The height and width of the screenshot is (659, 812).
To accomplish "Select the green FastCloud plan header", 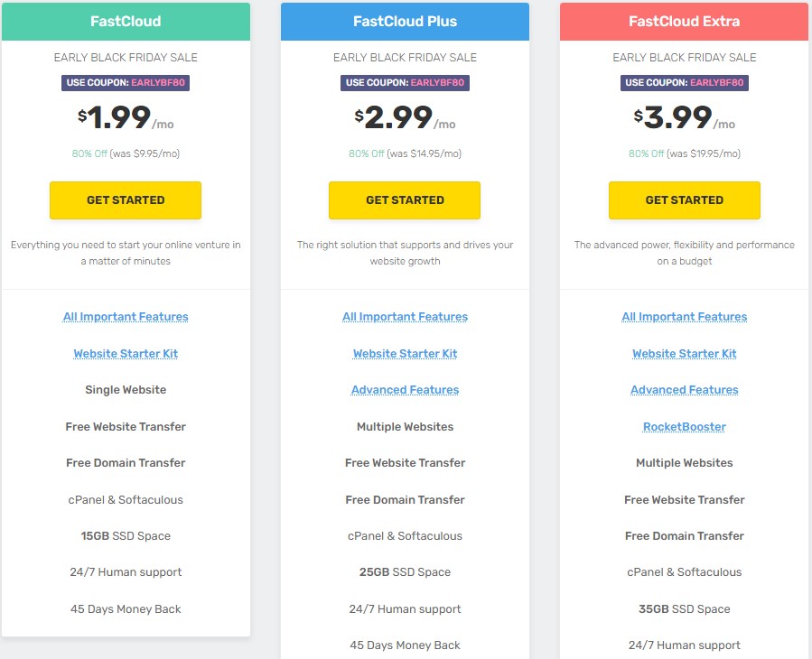I will [126, 22].
